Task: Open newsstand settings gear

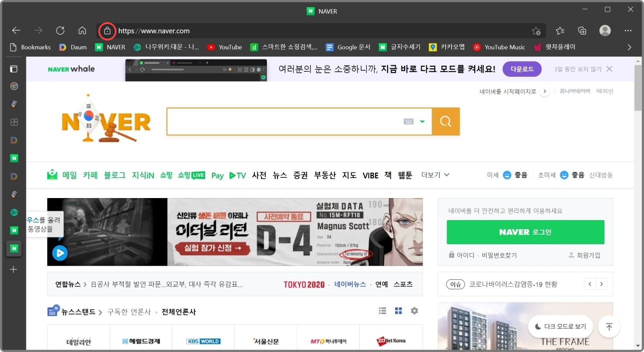Action: tap(414, 311)
